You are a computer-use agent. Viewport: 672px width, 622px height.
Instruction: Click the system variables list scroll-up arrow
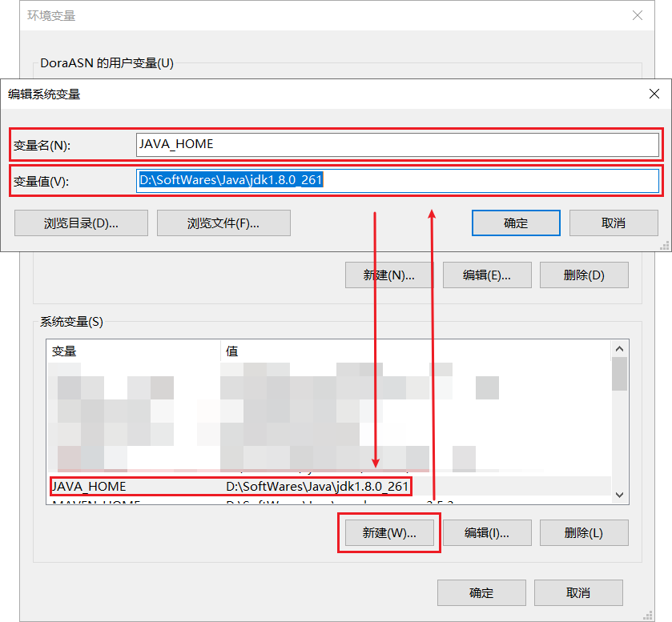point(619,349)
